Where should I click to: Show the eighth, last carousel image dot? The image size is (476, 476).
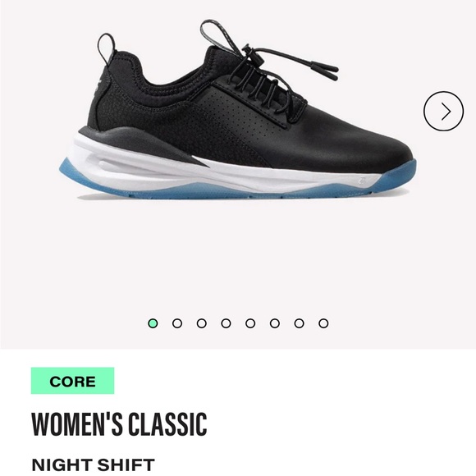pos(323,323)
